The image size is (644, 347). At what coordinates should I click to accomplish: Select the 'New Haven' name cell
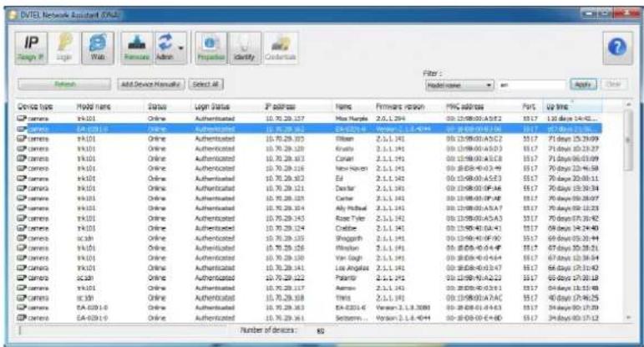tap(352, 168)
